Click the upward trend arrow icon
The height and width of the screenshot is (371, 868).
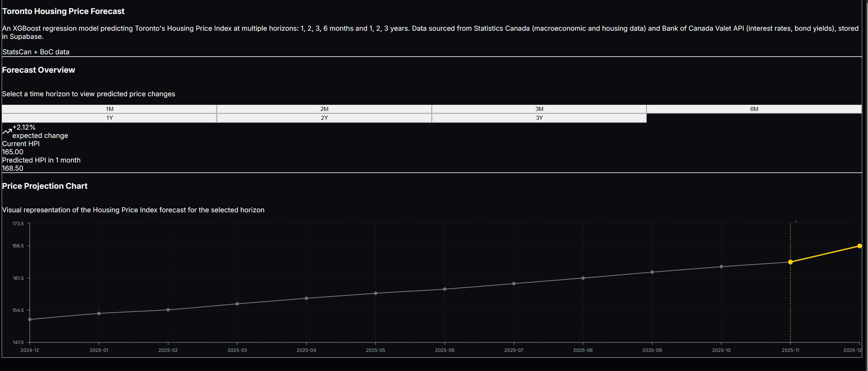coord(7,131)
